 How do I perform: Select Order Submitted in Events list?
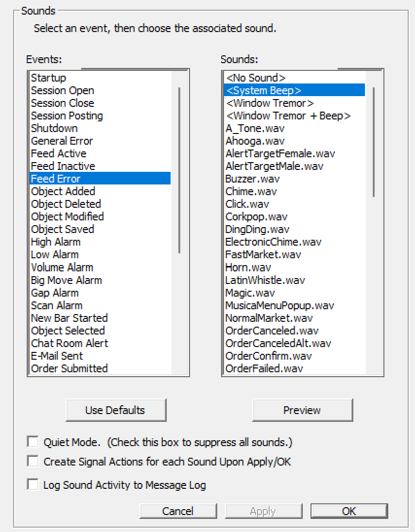click(x=100, y=368)
